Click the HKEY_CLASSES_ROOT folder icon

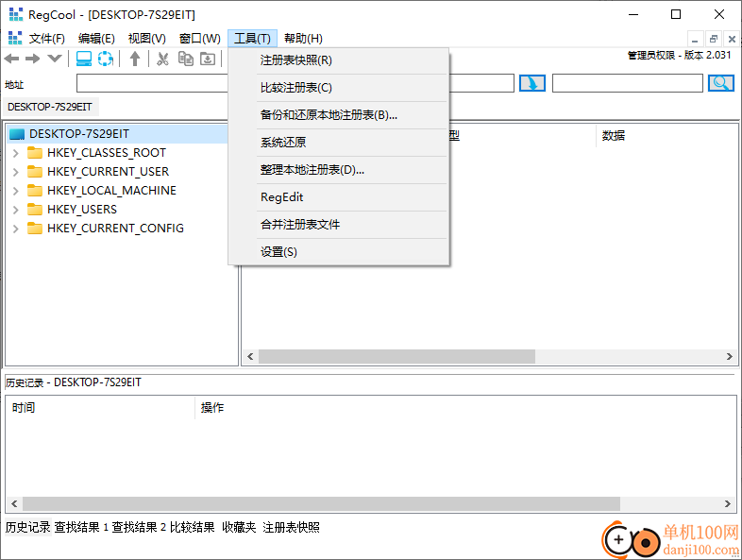coord(35,152)
